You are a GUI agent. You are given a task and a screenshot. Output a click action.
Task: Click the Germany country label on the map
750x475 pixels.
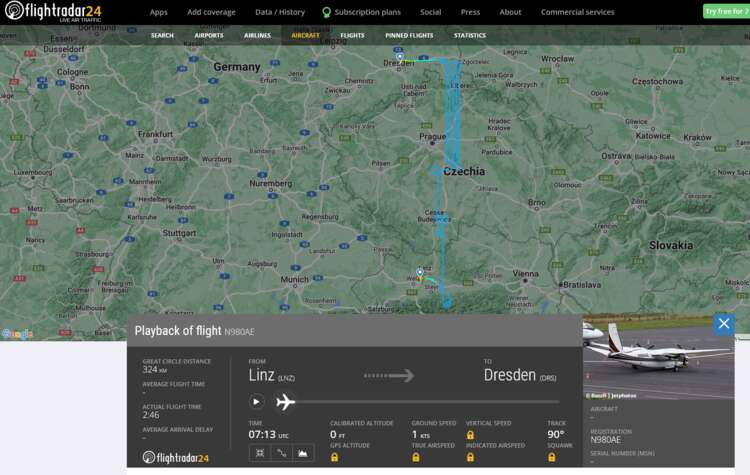(x=237, y=67)
